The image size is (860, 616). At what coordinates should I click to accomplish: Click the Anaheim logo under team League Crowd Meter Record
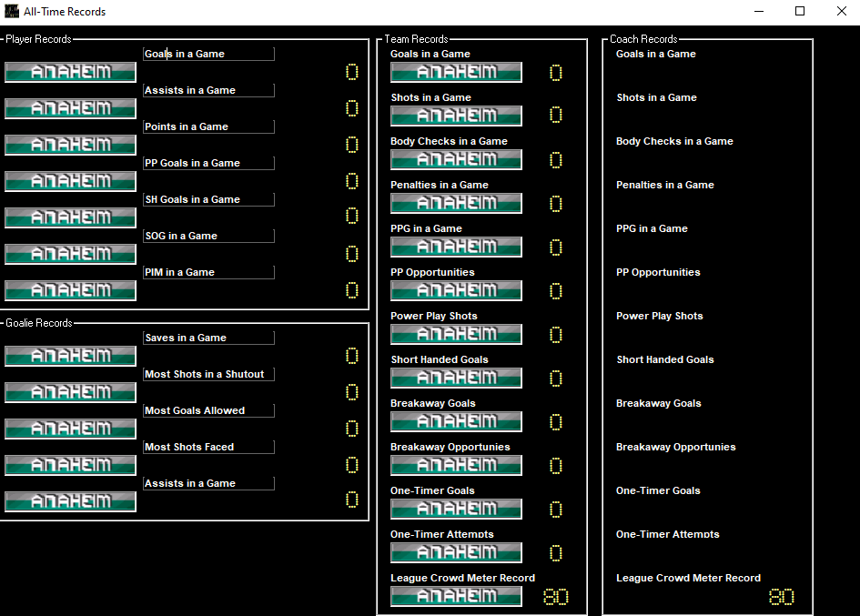pos(456,596)
